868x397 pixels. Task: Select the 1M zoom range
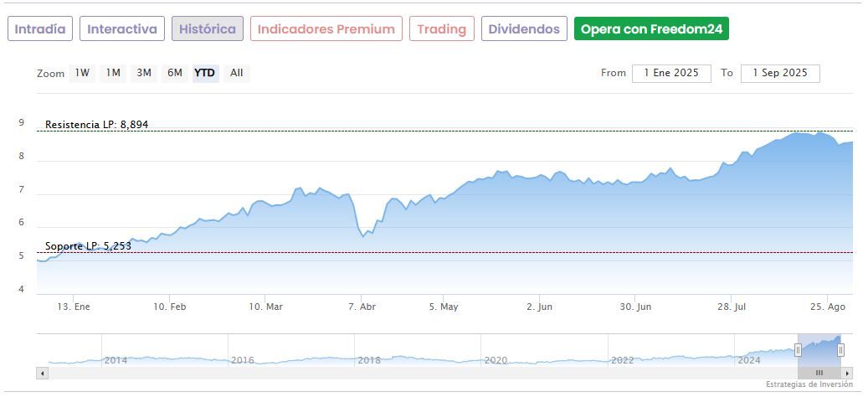pos(113,73)
